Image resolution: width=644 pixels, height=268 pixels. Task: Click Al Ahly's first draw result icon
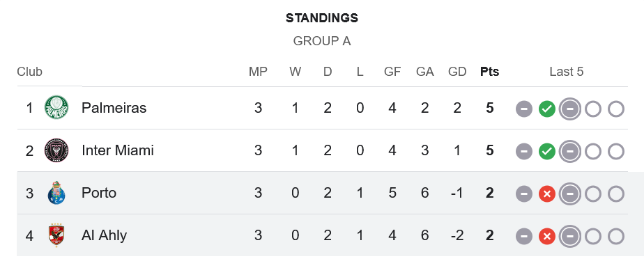[524, 237]
